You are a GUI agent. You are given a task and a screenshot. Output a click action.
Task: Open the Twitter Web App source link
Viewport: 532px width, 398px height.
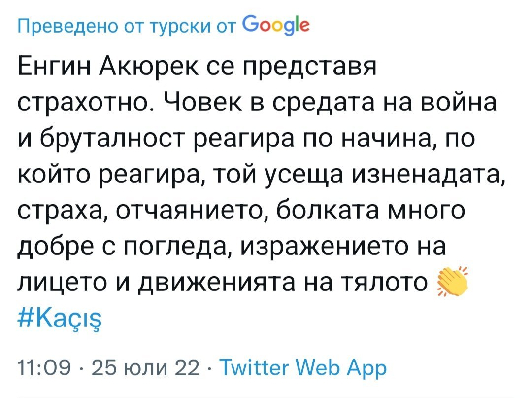(302, 368)
